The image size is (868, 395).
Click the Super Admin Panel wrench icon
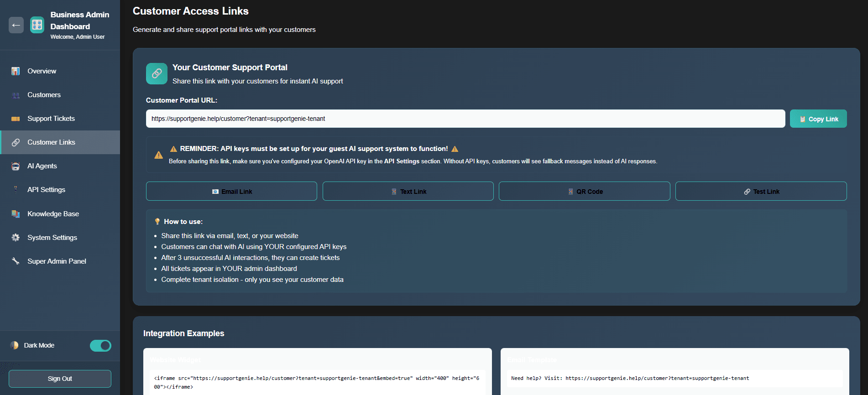pos(16,261)
